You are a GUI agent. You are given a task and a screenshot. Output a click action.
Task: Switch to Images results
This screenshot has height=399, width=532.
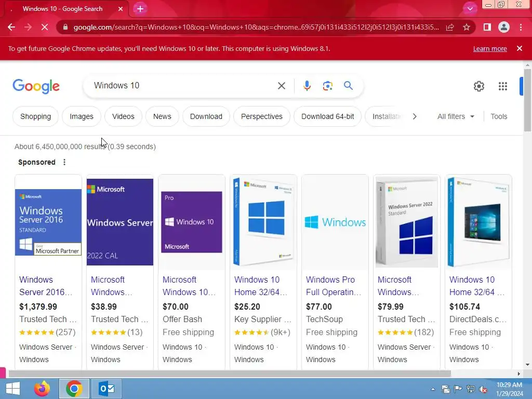click(82, 116)
